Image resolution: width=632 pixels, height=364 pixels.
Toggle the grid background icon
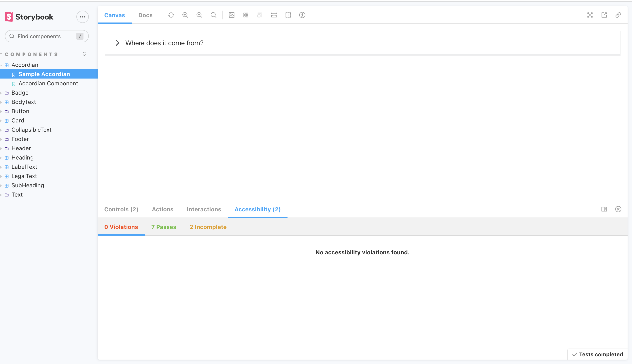pos(246,15)
